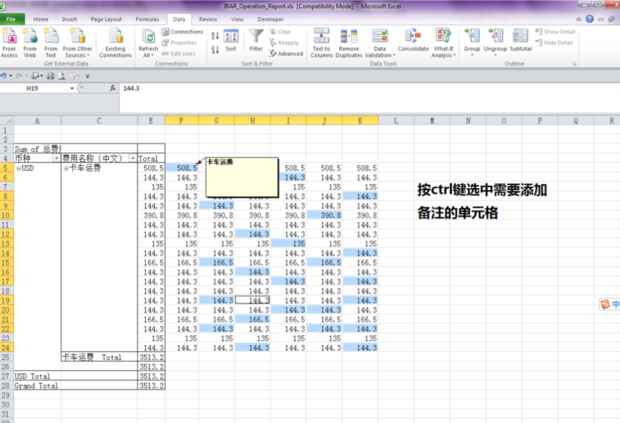Click the From Web import icon
620x423 pixels.
pyautogui.click(x=29, y=37)
